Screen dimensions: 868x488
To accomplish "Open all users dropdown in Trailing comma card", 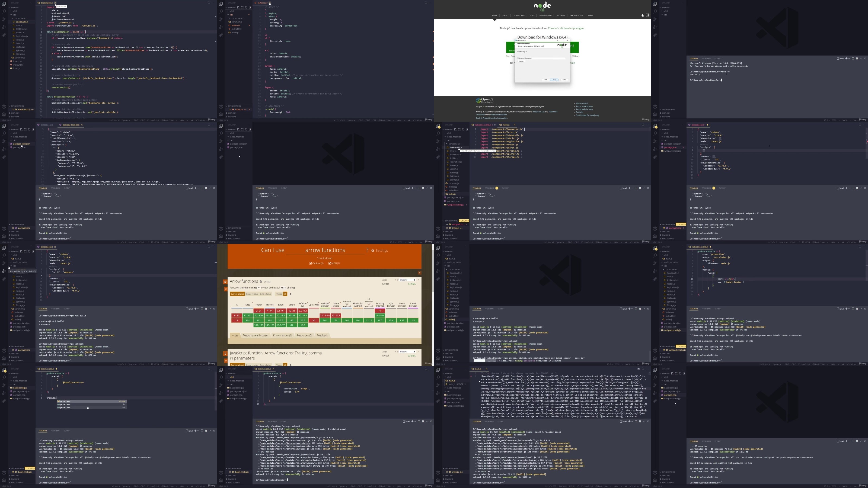I will pos(407,352).
